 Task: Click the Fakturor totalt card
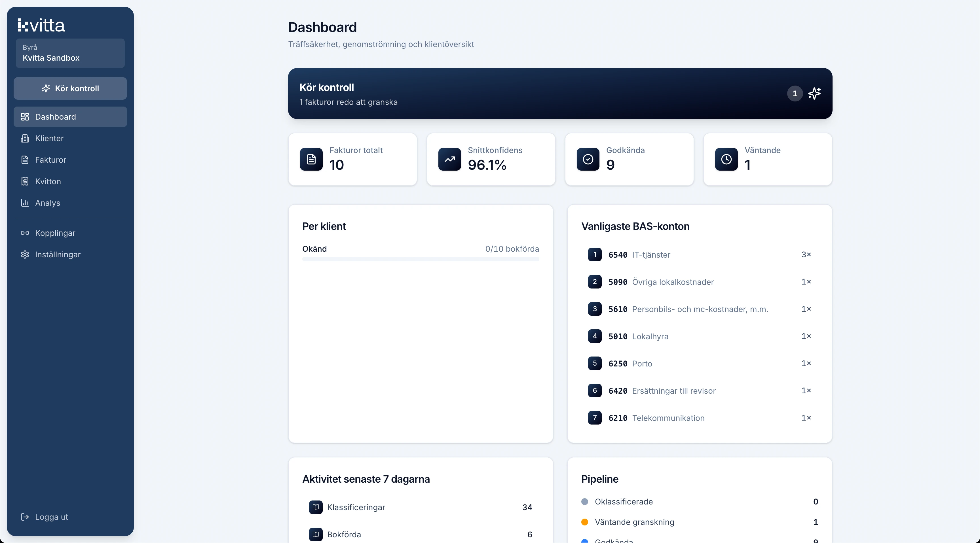click(x=353, y=159)
